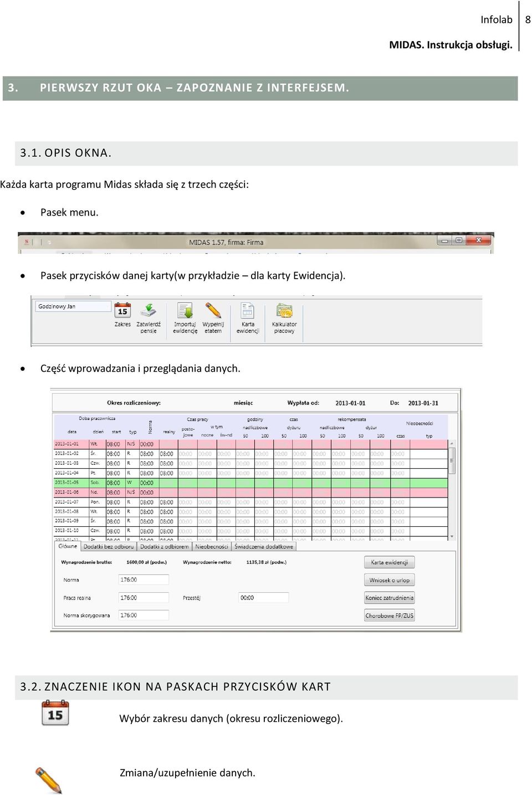This screenshot has height=795, width=532.
Task: Click the 3.1. OPIS OKNA heading
Action: pos(66,153)
